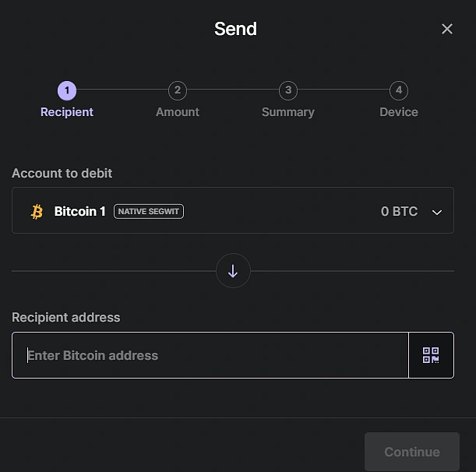This screenshot has width=476, height=472.
Task: Go to the Amount step label
Action: pyautogui.click(x=178, y=112)
